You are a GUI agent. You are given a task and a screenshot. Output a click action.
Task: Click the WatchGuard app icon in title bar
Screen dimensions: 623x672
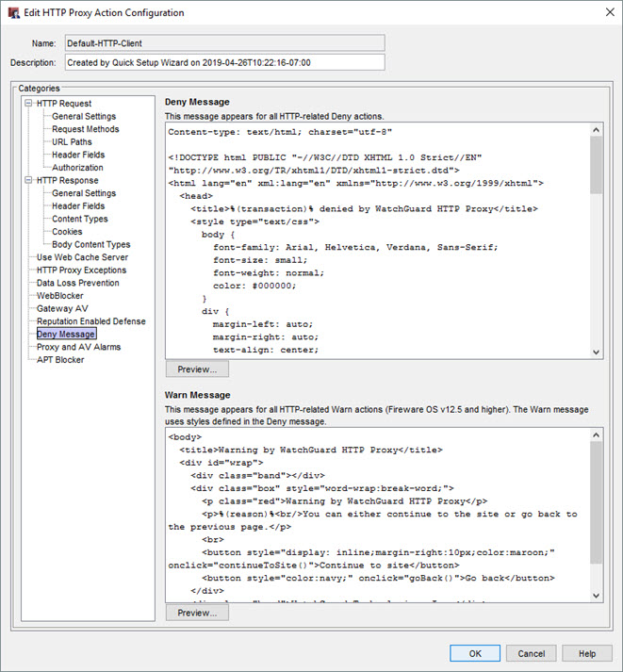(14, 13)
